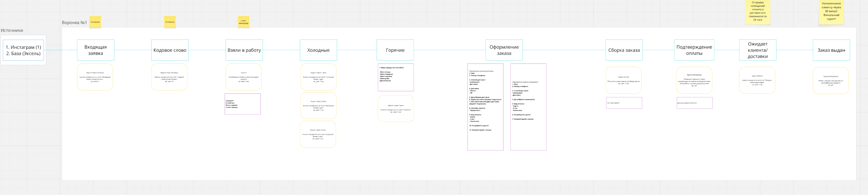This screenshot has width=868, height=195.
Task: Select the 'Задача через 1 день' card under 'Холодные'
Action: pyautogui.click(x=318, y=77)
